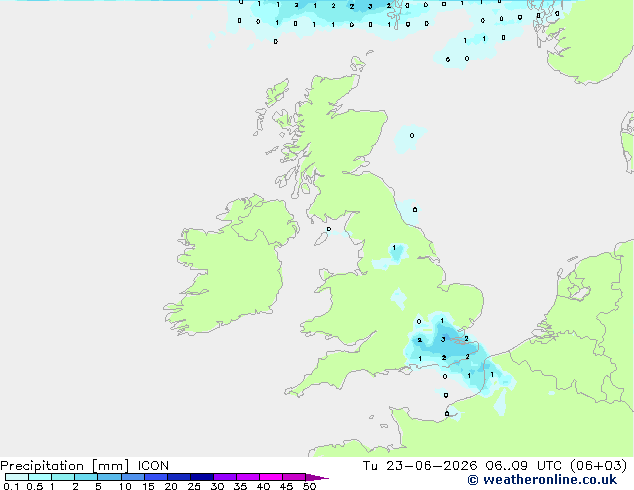The width and height of the screenshot is (634, 490).
Task: Click the '25' legend scale value
Action: (194, 486)
